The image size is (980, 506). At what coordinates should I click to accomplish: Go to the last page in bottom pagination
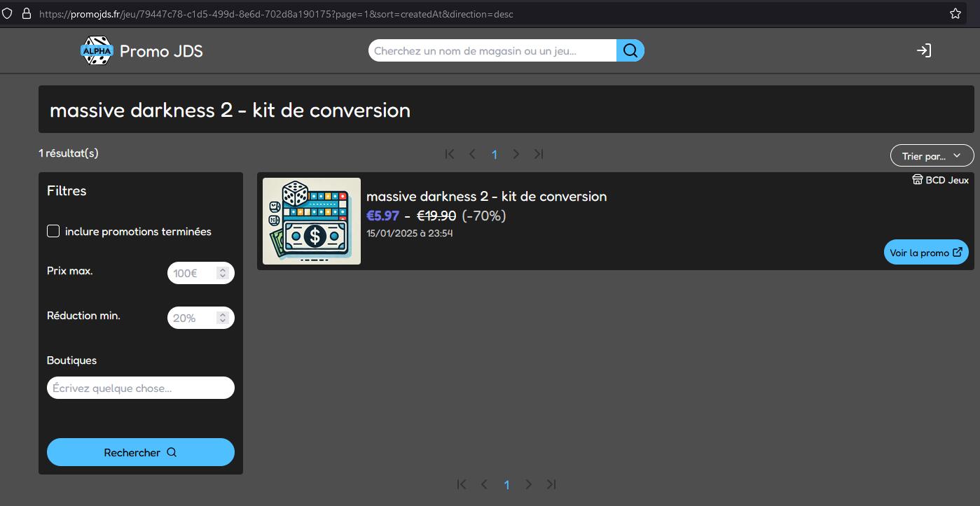click(x=551, y=484)
